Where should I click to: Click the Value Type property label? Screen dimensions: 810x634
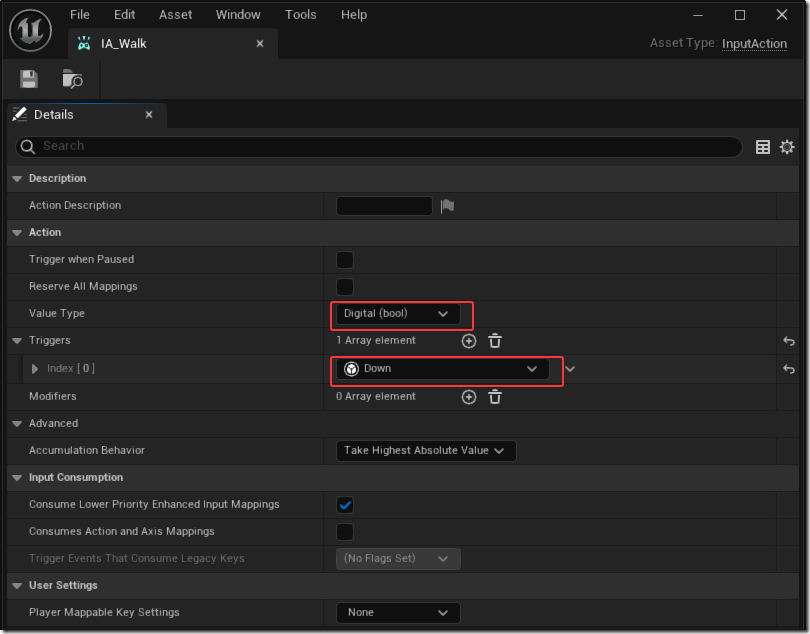pyautogui.click(x=57, y=313)
